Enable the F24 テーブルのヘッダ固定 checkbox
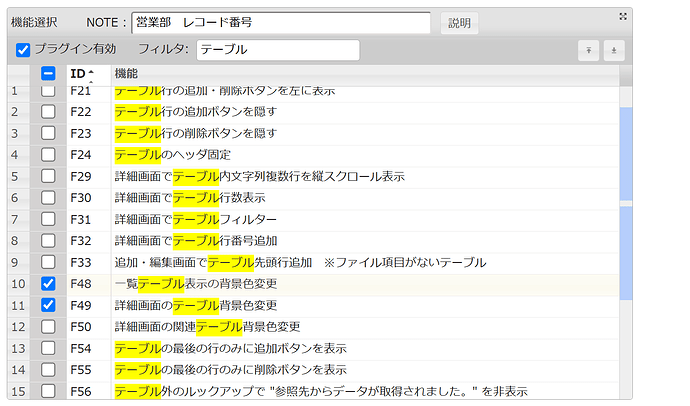This screenshot has height=406, width=690. click(48, 155)
